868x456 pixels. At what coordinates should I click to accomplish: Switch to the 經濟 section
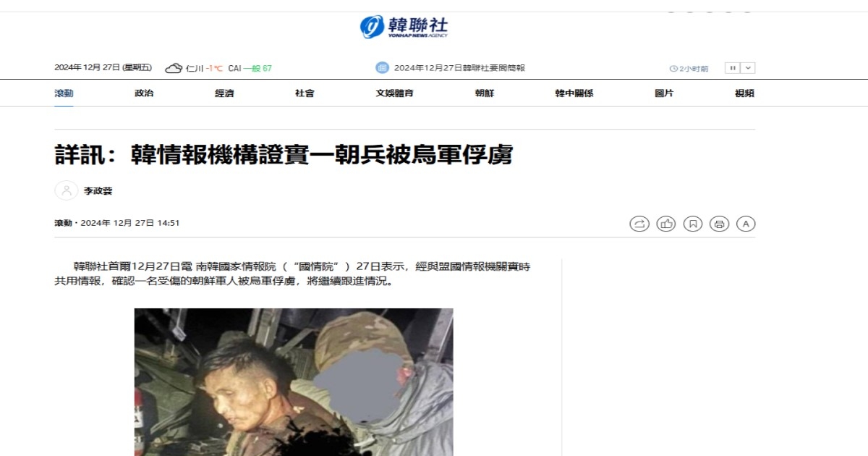pyautogui.click(x=224, y=93)
